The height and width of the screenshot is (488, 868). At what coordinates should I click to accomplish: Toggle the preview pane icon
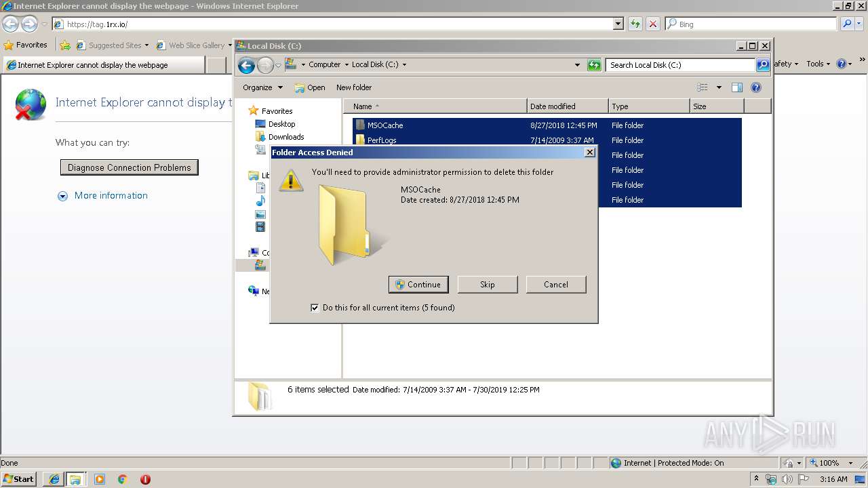point(737,87)
